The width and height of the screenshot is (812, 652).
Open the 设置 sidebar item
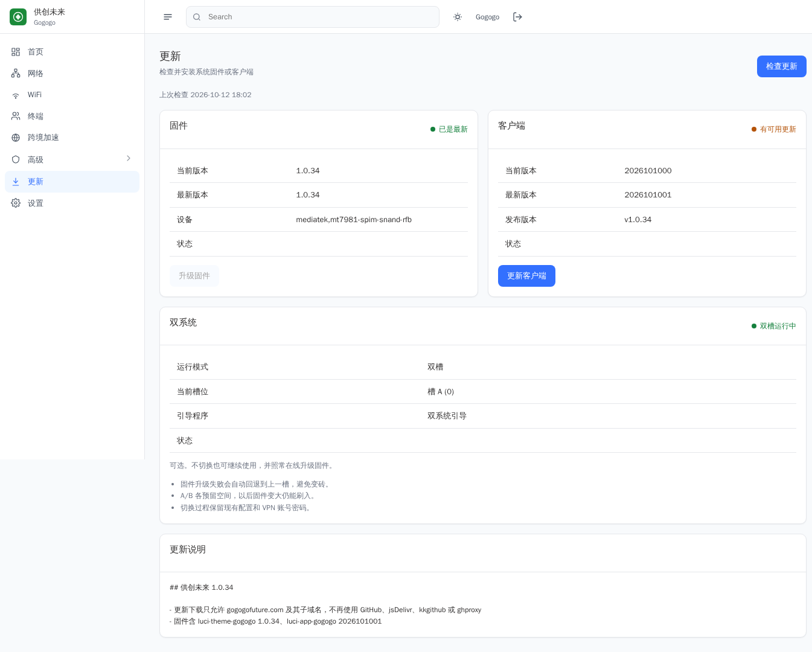tap(72, 203)
